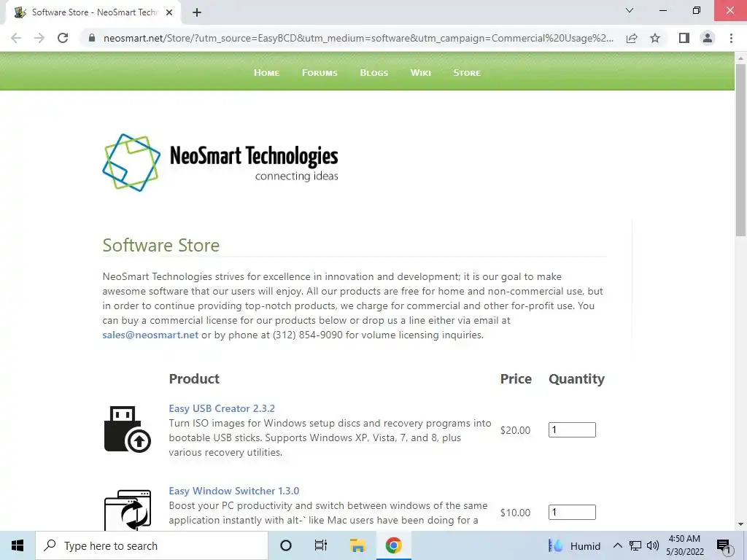This screenshot has height=560, width=747.
Task: Share this page icon
Action: pos(632,38)
